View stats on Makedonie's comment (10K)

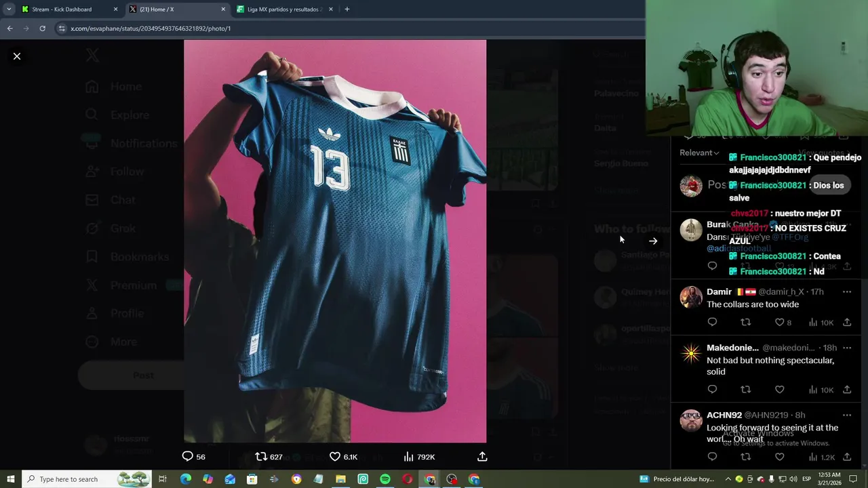coord(821,390)
